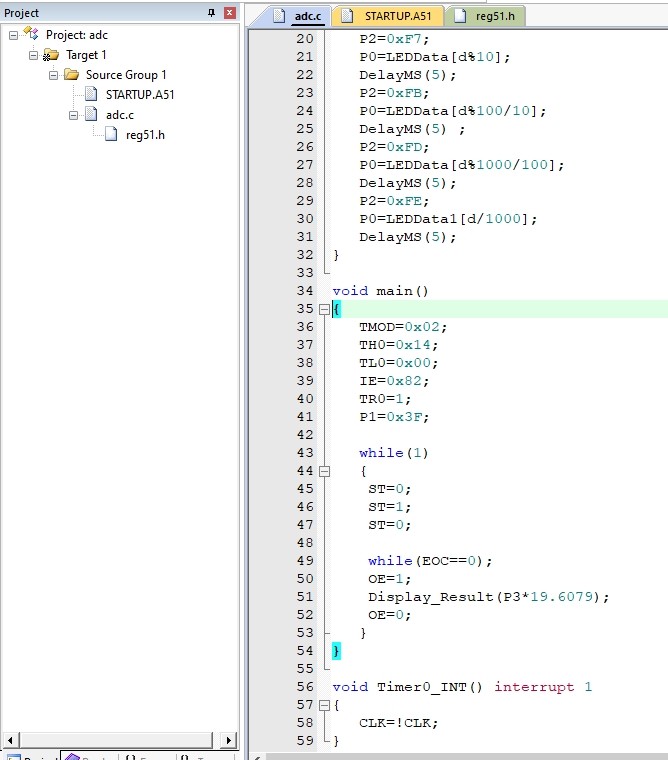Select 'Project: adc' in the project tree
This screenshot has width=668, height=760.
pyautogui.click(x=77, y=35)
